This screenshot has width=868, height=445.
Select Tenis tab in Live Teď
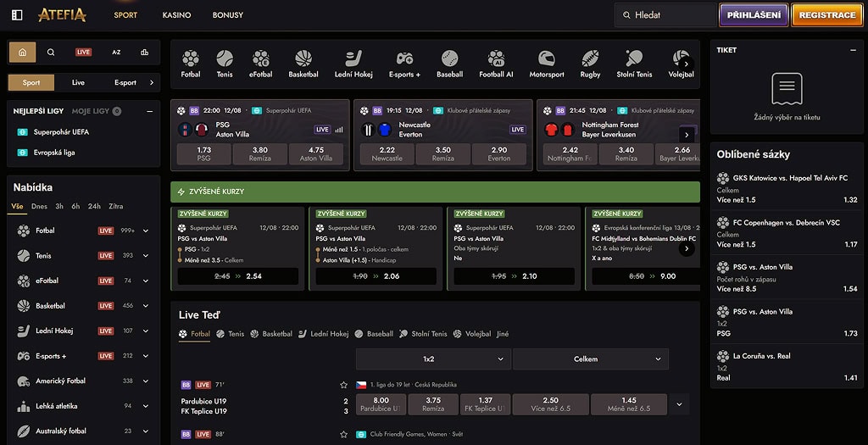tap(231, 334)
